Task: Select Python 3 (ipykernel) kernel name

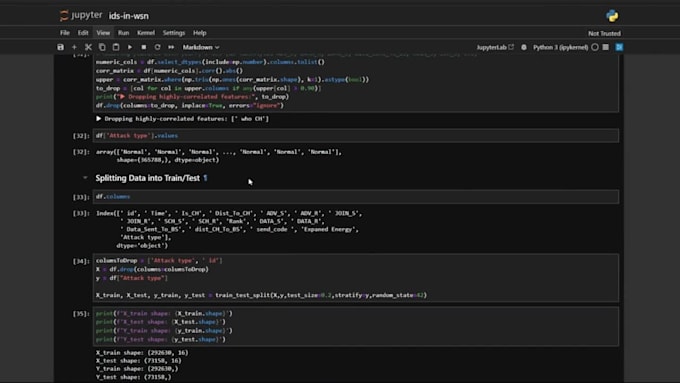Action: coord(560,47)
